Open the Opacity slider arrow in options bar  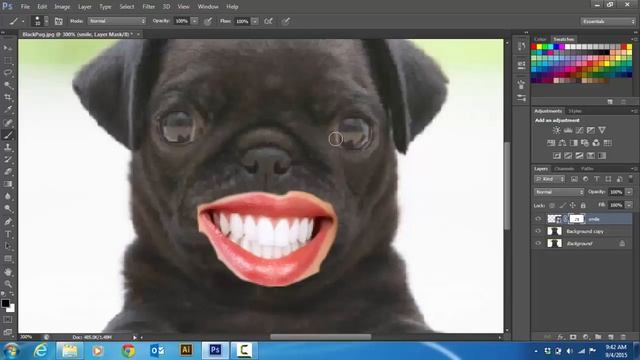coord(194,21)
